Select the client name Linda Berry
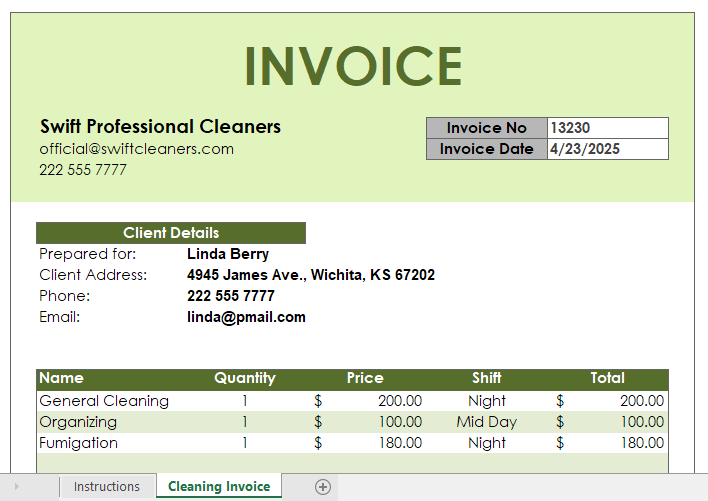Image resolution: width=708 pixels, height=501 pixels. click(228, 254)
